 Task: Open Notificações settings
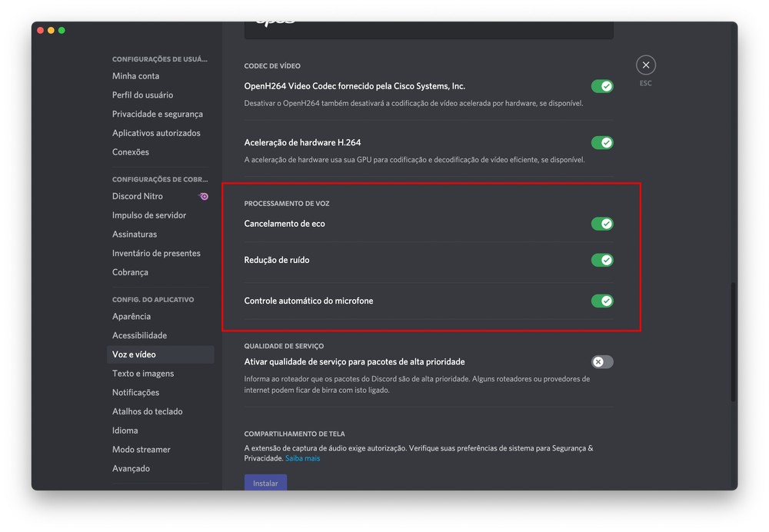136,393
